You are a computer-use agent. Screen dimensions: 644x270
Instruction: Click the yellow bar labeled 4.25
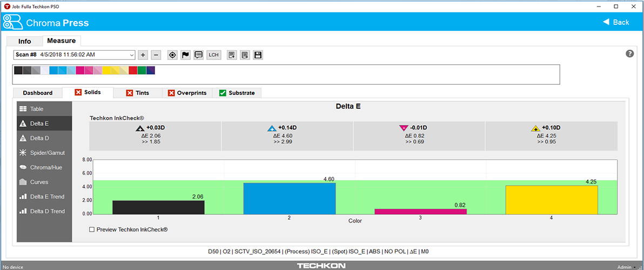pyautogui.click(x=552, y=200)
